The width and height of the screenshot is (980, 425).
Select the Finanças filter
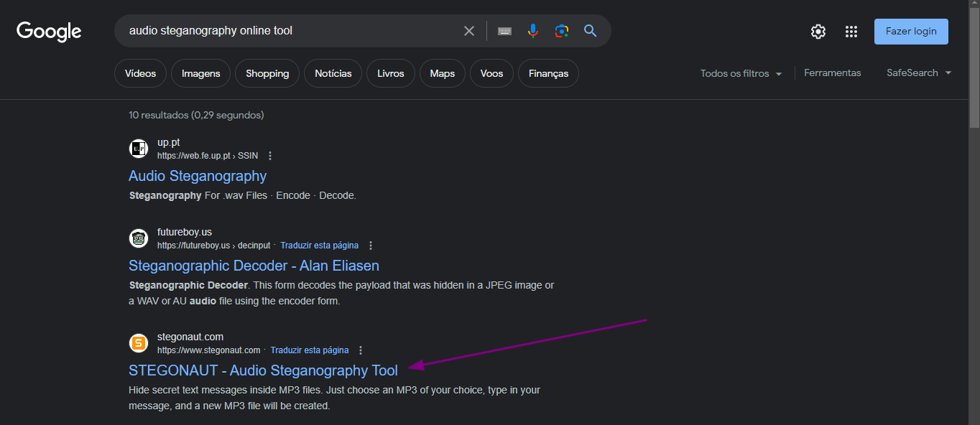click(548, 73)
